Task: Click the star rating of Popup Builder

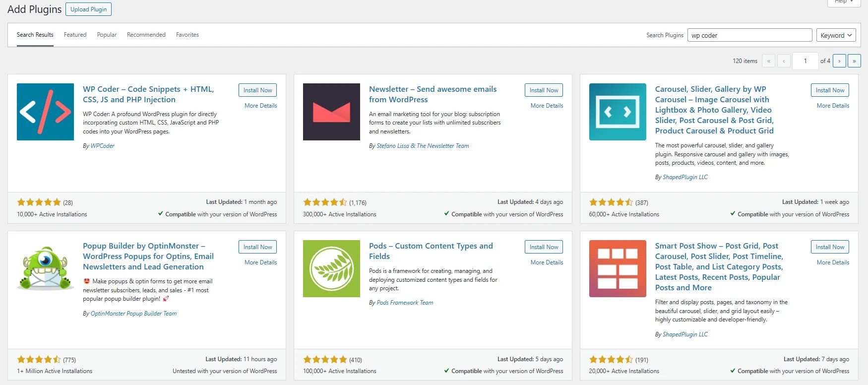Action: 39,360
